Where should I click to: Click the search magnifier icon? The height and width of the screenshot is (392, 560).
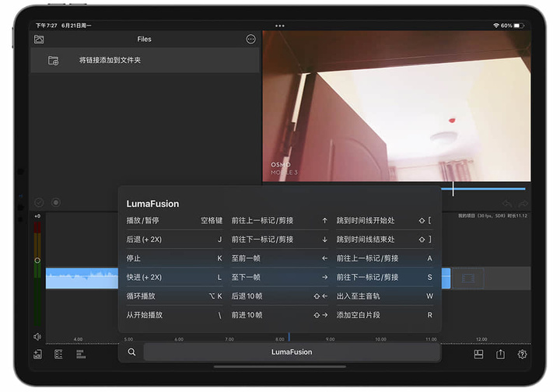click(131, 352)
